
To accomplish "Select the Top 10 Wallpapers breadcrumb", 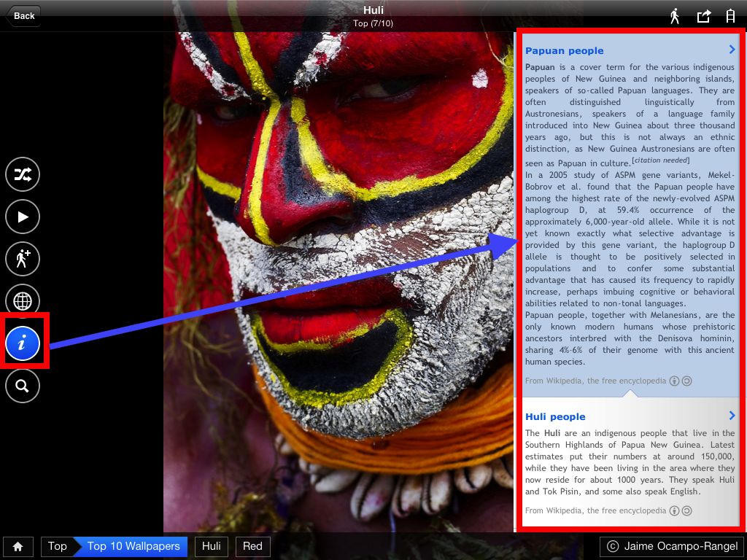I will [x=132, y=546].
